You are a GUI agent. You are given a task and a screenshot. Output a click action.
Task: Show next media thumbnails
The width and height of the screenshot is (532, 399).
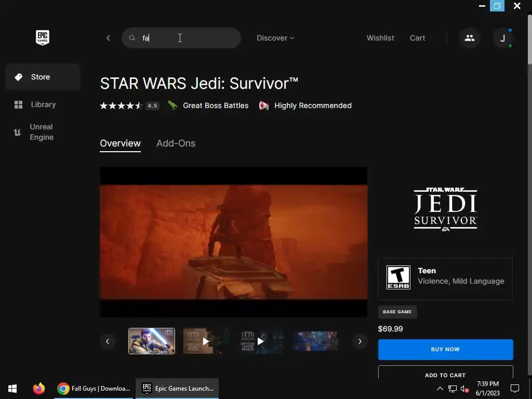pos(360,341)
